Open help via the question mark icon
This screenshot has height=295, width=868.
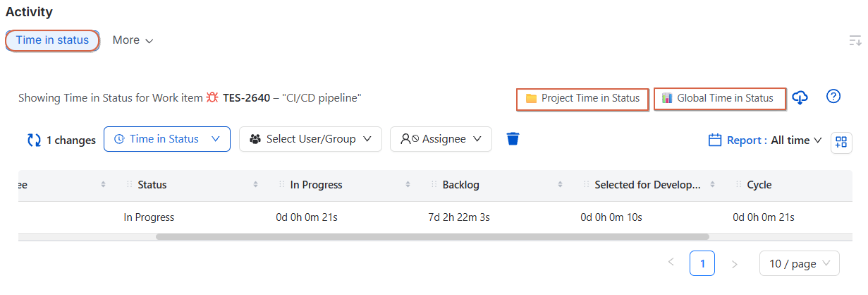click(833, 97)
